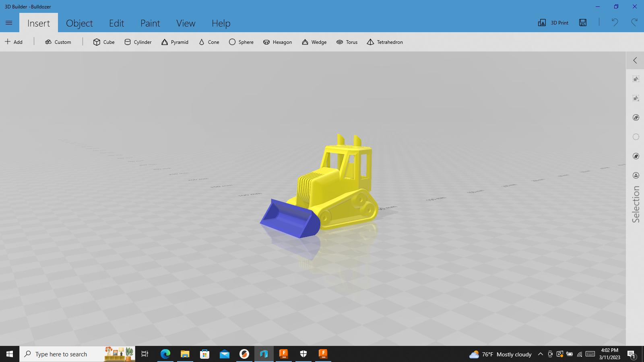
Task: Insert a Hexagon shape
Action: 277,42
